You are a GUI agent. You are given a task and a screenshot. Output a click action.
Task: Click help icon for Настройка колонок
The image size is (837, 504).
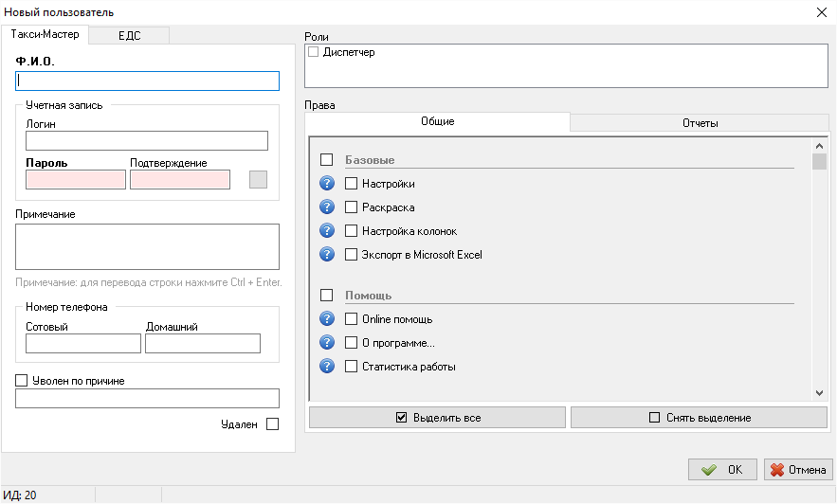328,231
